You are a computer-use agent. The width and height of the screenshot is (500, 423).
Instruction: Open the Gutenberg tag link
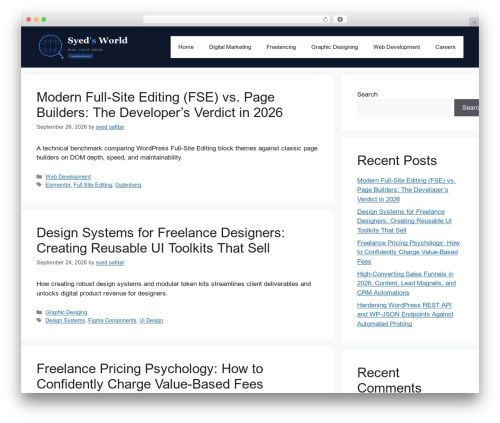128,185
